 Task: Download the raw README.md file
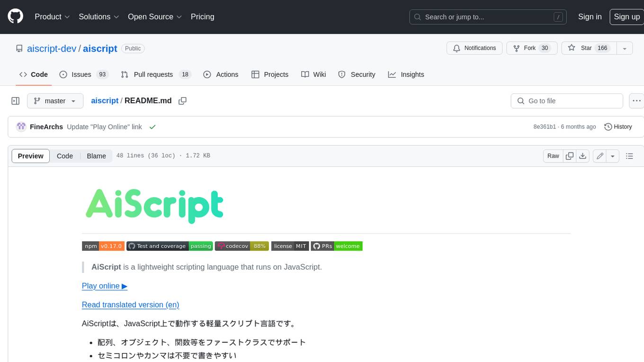[x=583, y=156]
